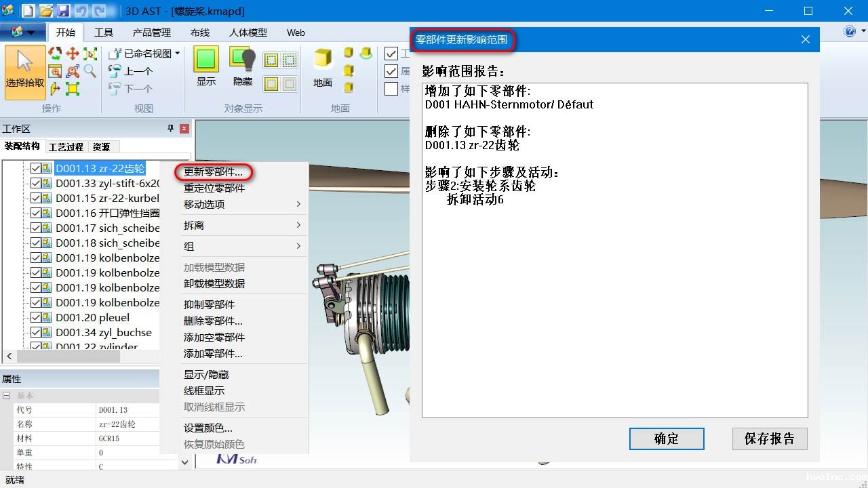Click the four-arrow move operation icon

click(73, 54)
